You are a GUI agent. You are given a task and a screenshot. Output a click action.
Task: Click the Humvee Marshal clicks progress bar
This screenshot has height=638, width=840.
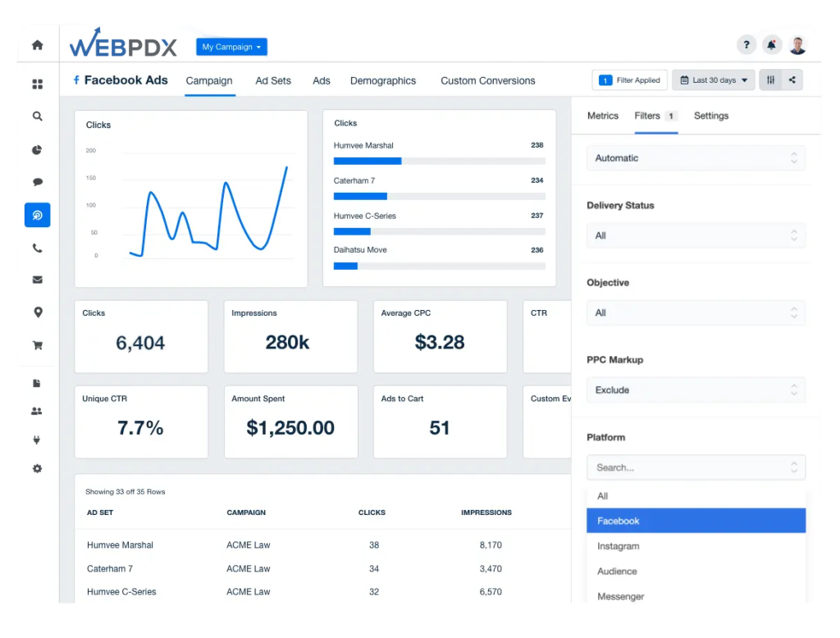[x=440, y=162]
